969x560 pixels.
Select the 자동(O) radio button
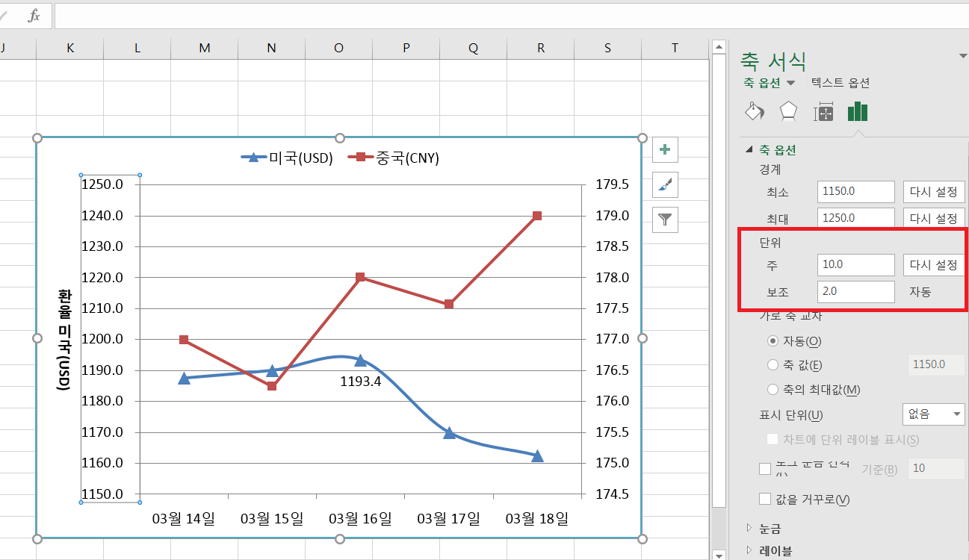pos(773,341)
